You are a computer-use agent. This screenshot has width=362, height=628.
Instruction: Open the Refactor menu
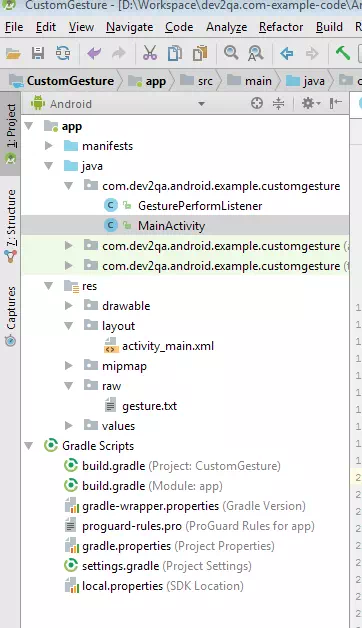(x=281, y=27)
